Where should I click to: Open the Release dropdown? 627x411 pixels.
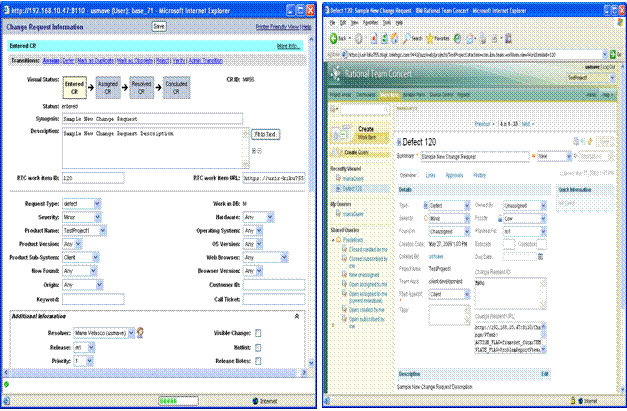(84, 347)
